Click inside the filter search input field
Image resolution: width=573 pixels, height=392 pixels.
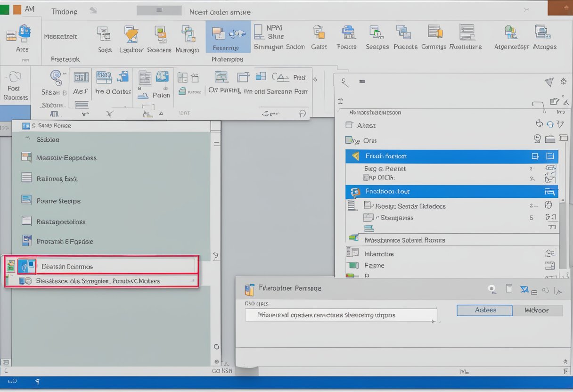pos(341,314)
